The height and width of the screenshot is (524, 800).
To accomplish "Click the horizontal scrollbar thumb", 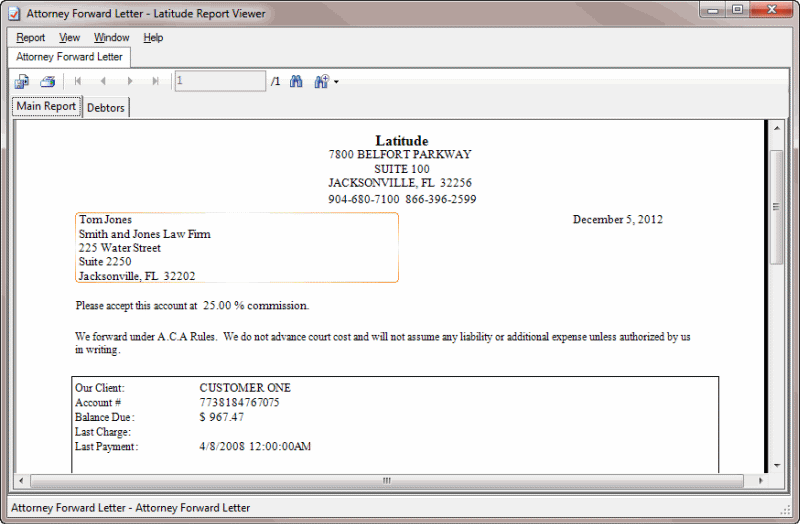I will (387, 481).
